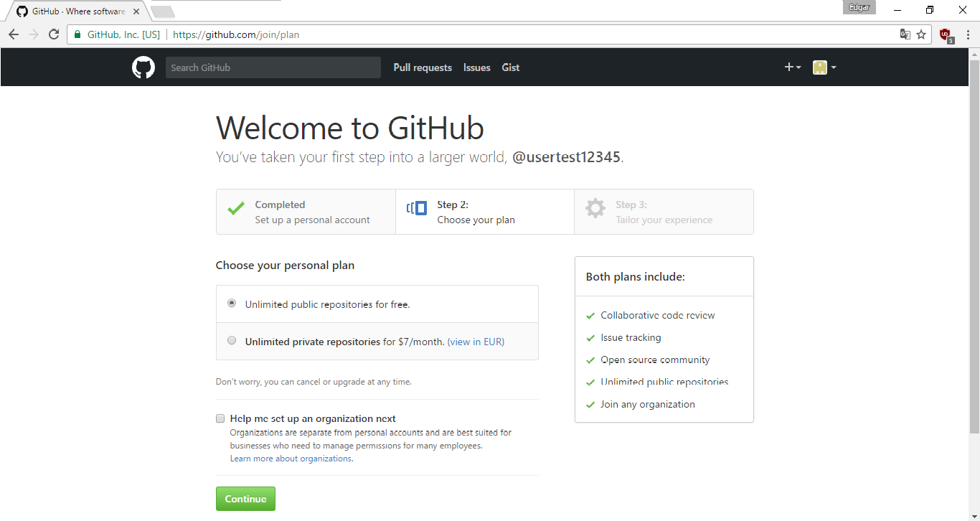Open the plus create new dropdown
This screenshot has height=521, width=980.
(792, 67)
